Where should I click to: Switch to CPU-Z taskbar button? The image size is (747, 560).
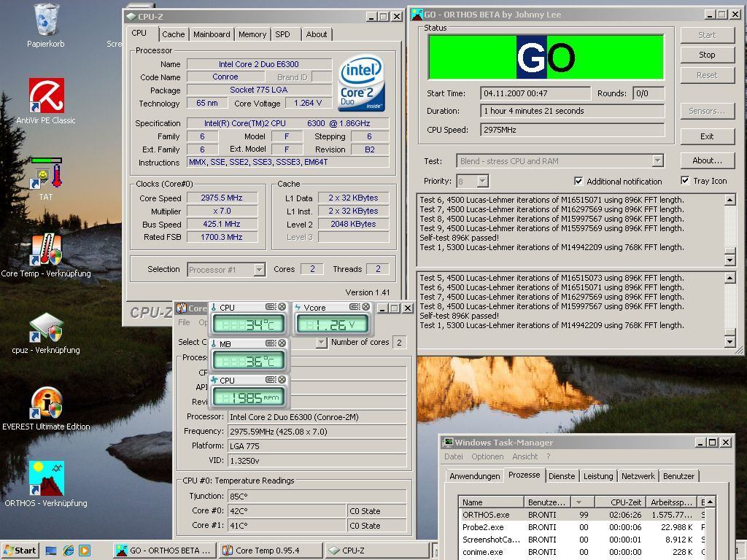pyautogui.click(x=377, y=551)
